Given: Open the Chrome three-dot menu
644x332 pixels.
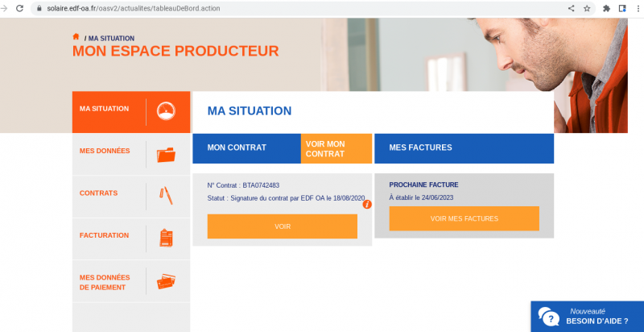Looking at the screenshot, I should click(638, 8).
